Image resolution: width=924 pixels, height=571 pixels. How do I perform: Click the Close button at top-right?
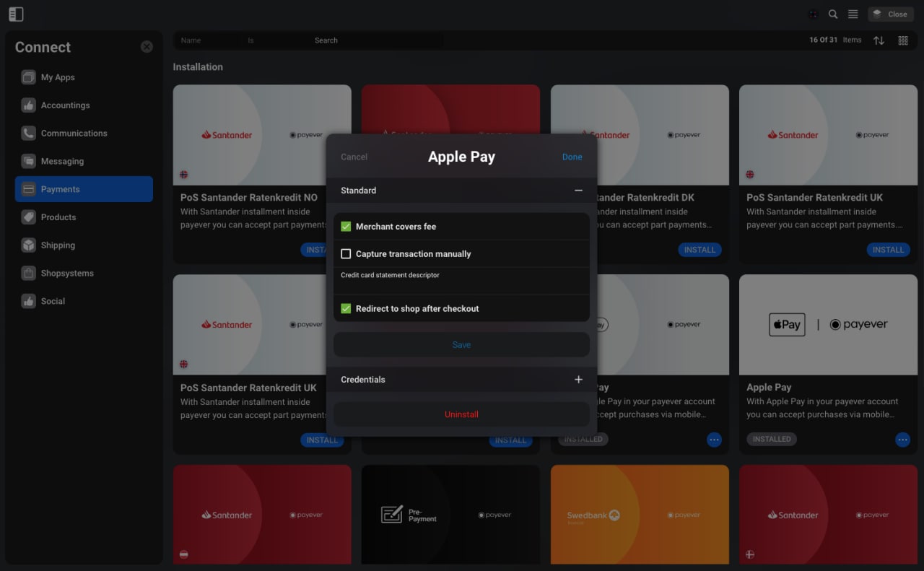click(891, 14)
